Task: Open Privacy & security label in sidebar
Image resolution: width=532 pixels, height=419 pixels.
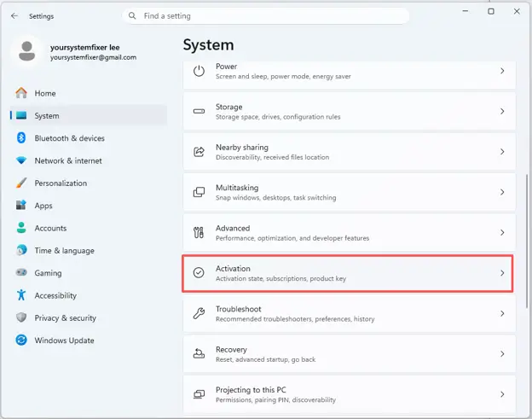Action: click(66, 317)
